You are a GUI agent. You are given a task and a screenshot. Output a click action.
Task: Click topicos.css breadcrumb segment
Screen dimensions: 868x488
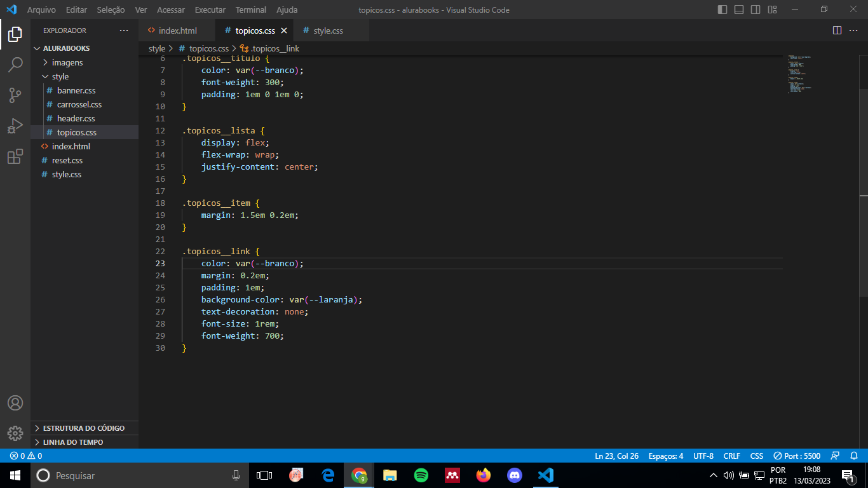[203, 48]
